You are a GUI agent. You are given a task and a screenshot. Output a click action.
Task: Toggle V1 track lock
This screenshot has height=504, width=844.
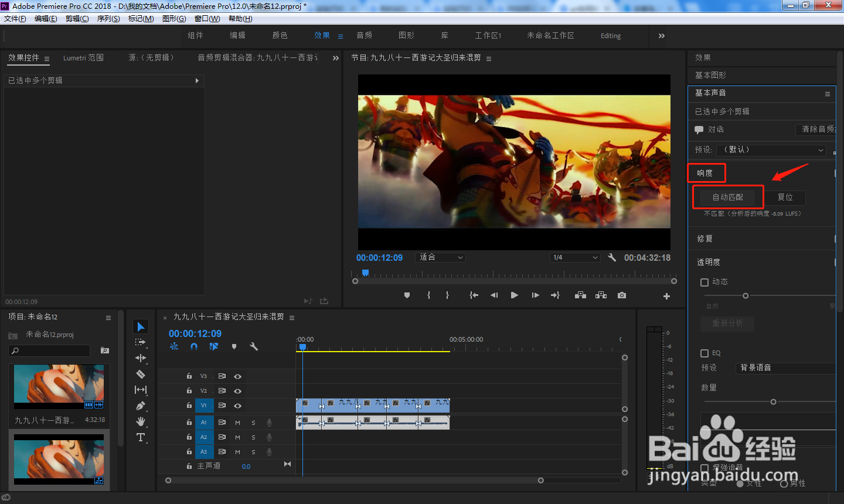coord(189,405)
